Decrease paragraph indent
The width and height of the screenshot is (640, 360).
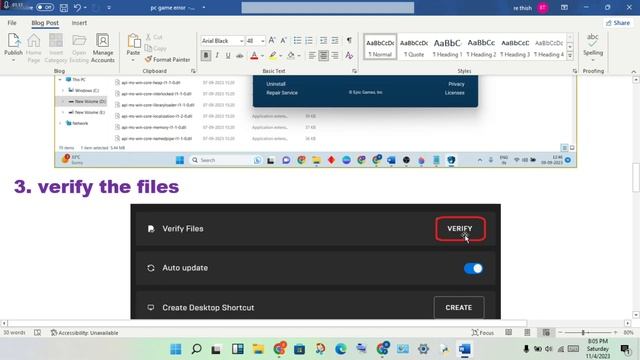tap(323, 40)
